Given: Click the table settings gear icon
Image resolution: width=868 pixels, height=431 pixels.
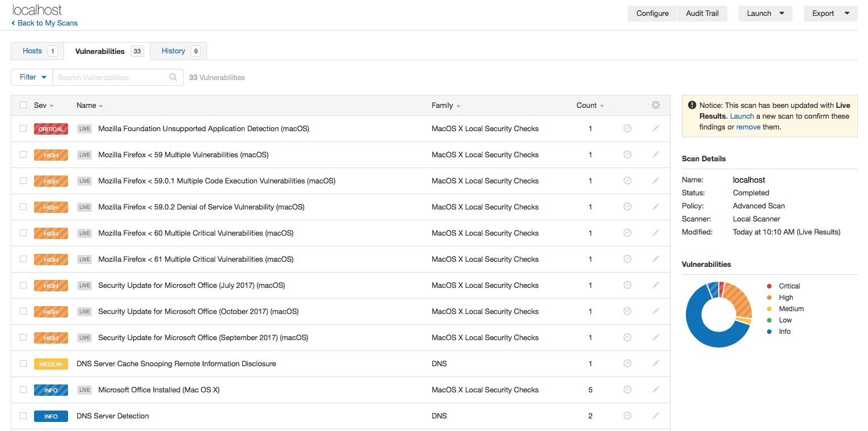Looking at the screenshot, I should (x=655, y=105).
